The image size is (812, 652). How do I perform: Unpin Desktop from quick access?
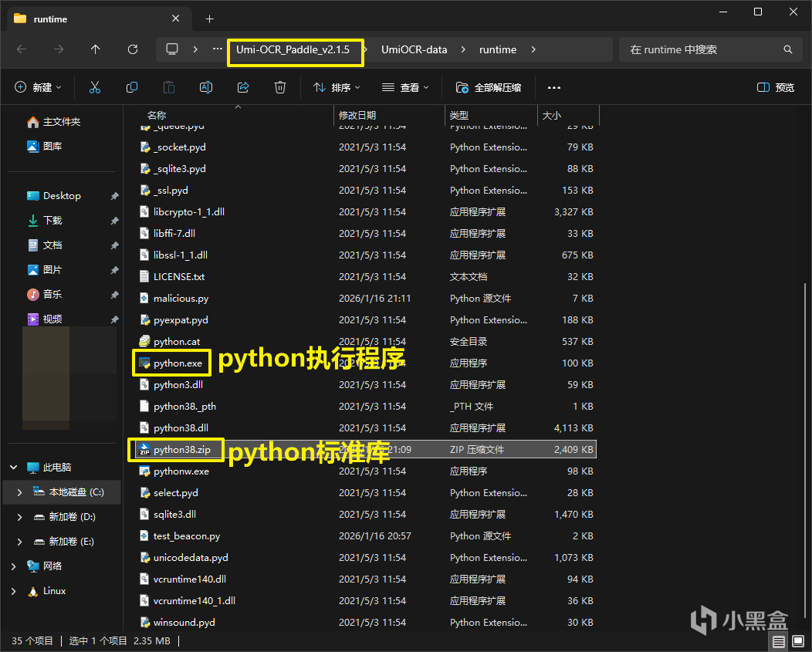114,196
